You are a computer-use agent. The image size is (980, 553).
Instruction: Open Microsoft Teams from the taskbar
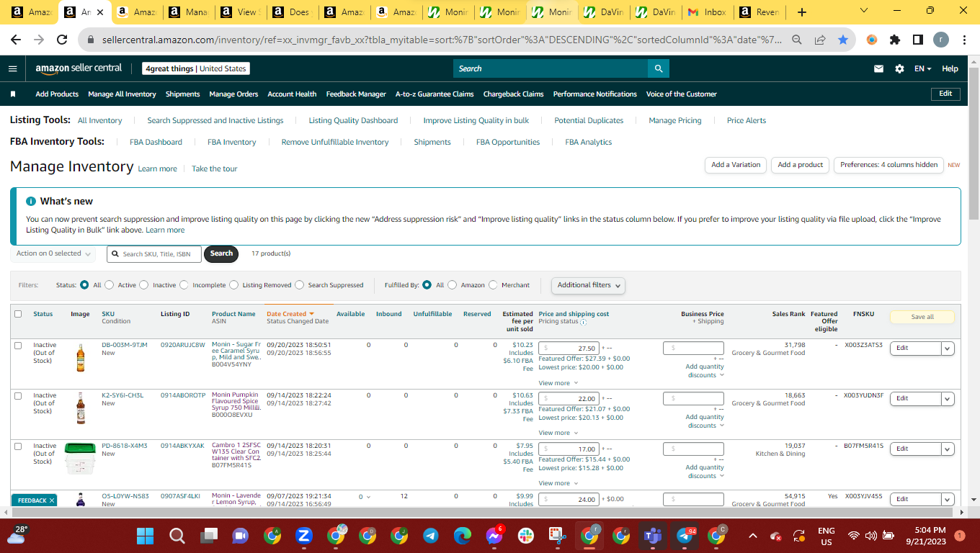(652, 536)
